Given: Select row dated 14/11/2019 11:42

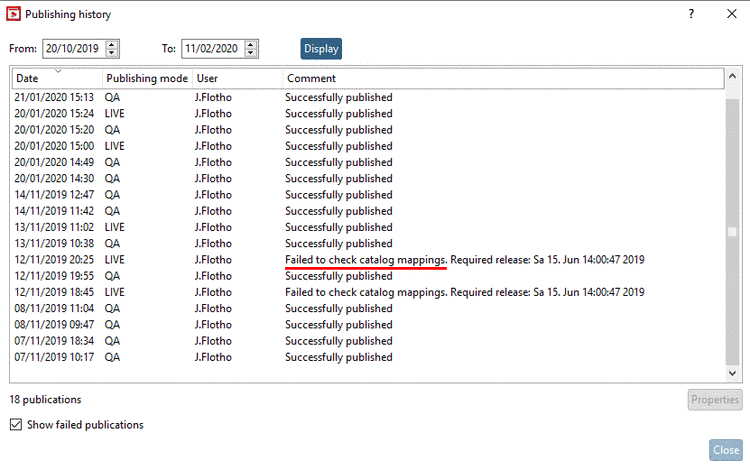Looking at the screenshot, I should 367,211.
